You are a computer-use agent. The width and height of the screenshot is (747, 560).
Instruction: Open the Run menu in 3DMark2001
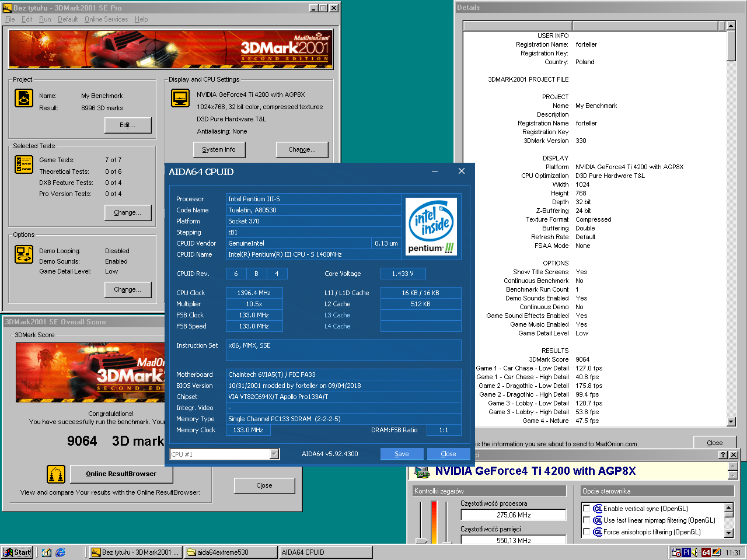[x=45, y=19]
